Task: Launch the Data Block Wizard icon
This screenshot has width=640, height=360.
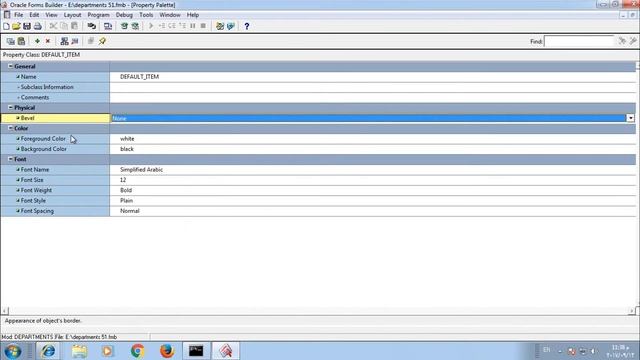Action: click(220, 26)
